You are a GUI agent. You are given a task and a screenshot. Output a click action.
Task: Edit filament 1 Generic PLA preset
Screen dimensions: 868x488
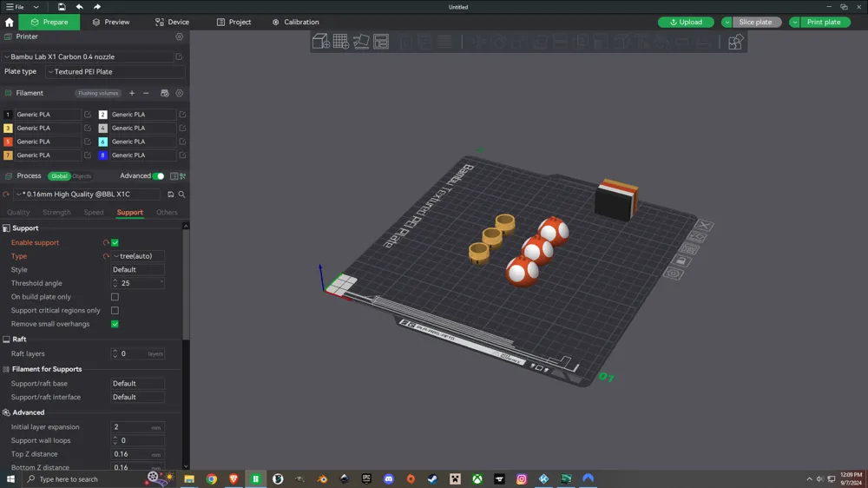coord(88,115)
